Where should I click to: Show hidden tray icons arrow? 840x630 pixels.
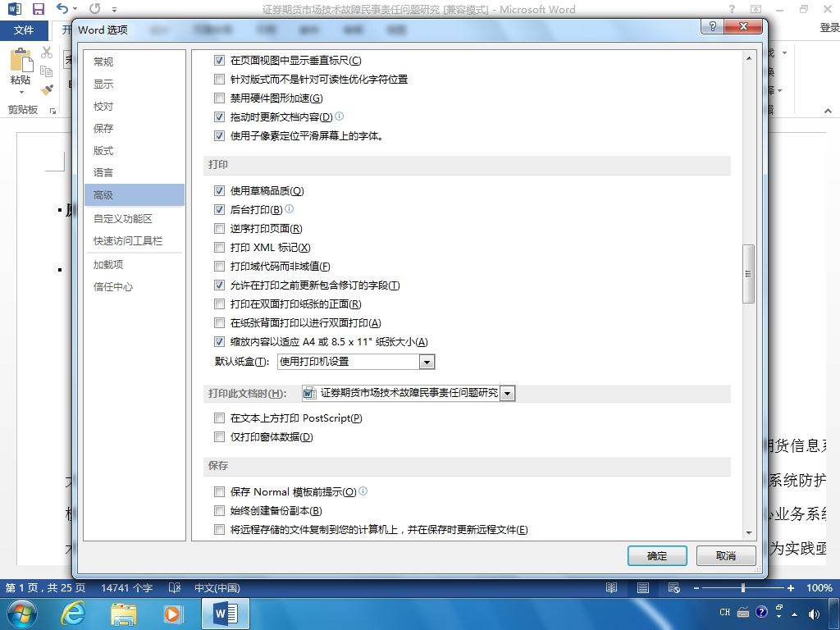point(794,614)
